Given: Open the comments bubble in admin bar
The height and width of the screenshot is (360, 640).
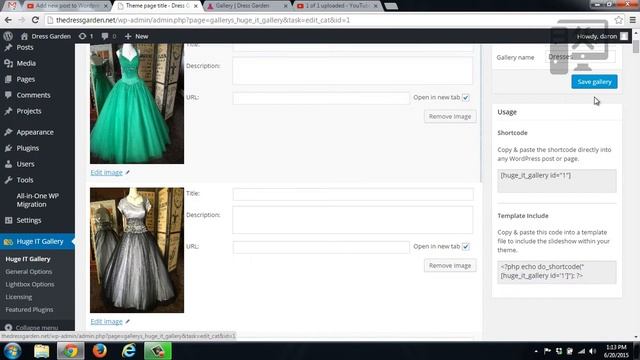Looking at the screenshot, I should [109, 36].
